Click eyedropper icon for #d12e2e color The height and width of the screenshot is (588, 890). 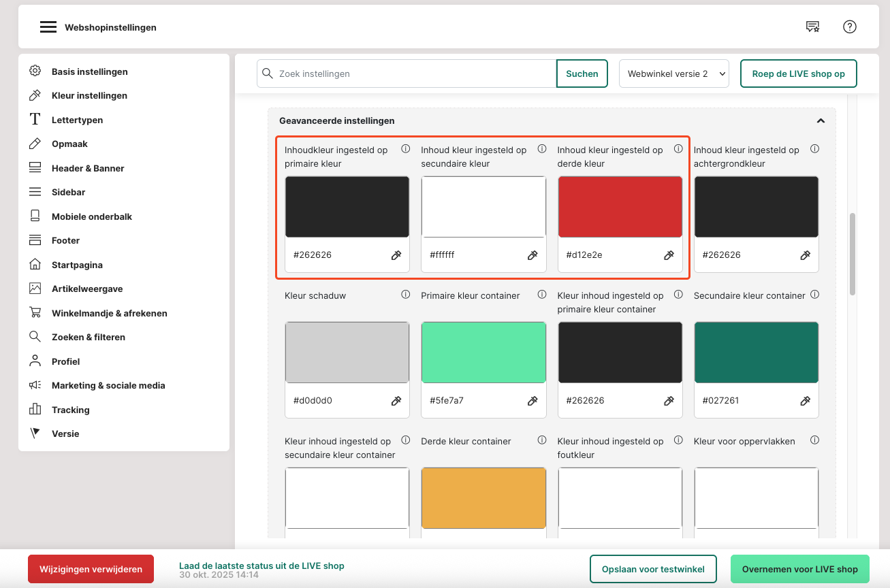669,255
